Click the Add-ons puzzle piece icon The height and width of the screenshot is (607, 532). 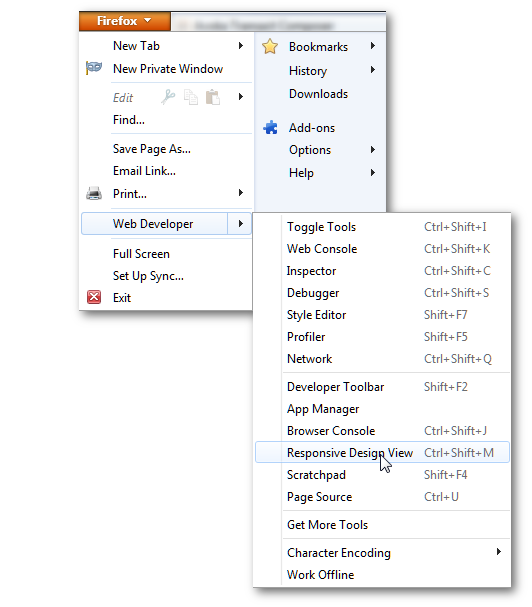(x=270, y=127)
